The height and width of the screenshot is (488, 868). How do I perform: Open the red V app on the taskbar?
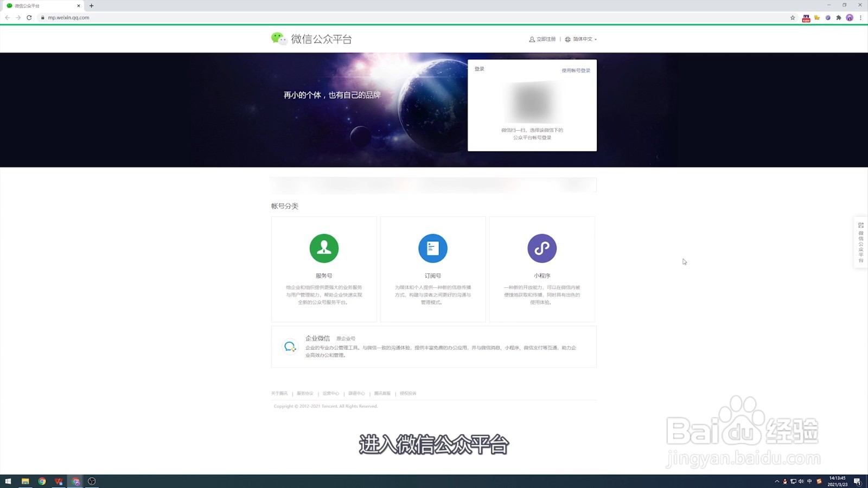pyautogui.click(x=59, y=481)
